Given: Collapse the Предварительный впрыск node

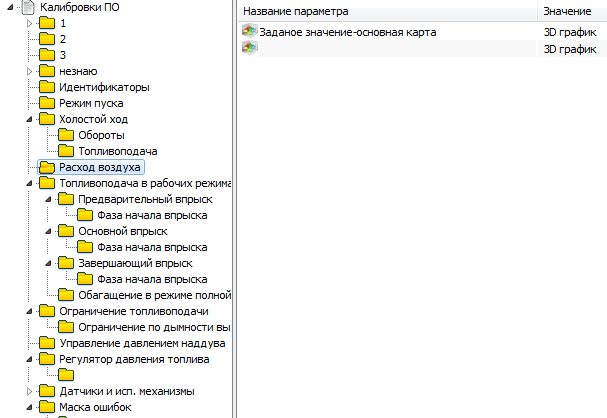Looking at the screenshot, I should pyautogui.click(x=47, y=199).
